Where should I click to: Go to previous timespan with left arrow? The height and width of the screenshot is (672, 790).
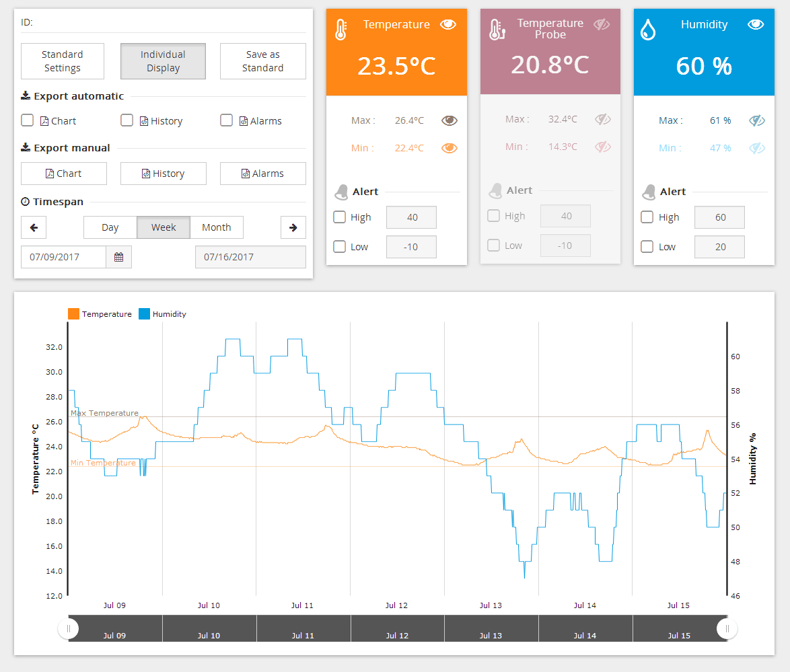(x=34, y=227)
